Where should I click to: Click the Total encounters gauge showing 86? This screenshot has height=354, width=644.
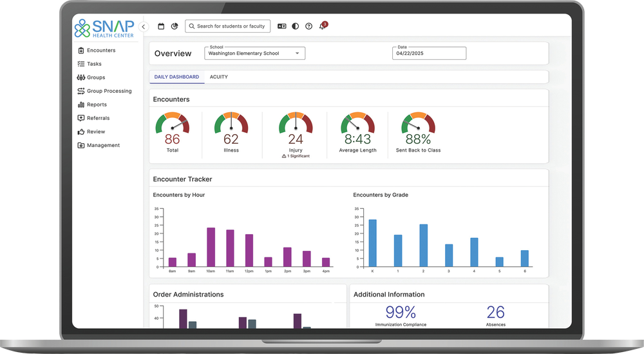click(x=173, y=132)
